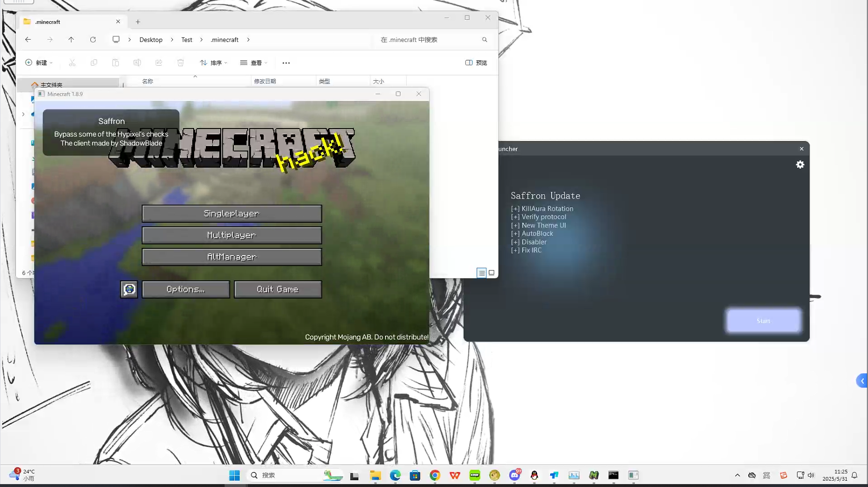This screenshot has width=868, height=487.
Task: Open WPS Office from taskbar
Action: [455, 475]
